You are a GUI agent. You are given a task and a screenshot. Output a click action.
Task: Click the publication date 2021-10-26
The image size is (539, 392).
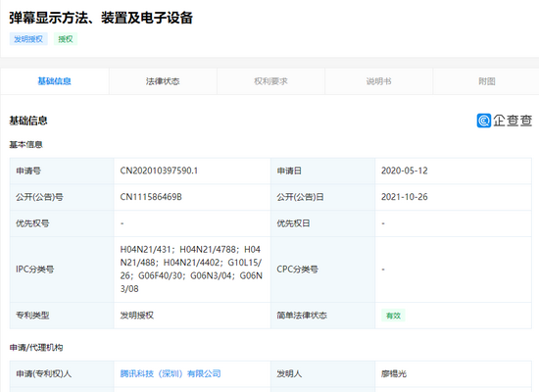coord(404,197)
